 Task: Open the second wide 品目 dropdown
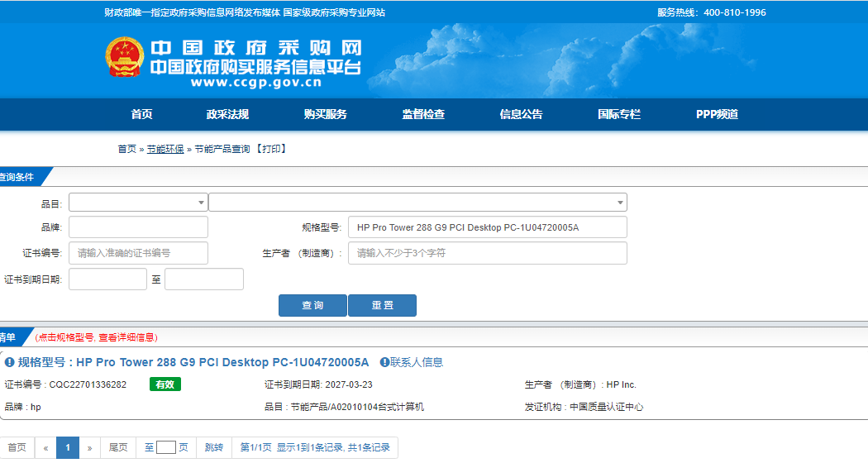click(418, 202)
